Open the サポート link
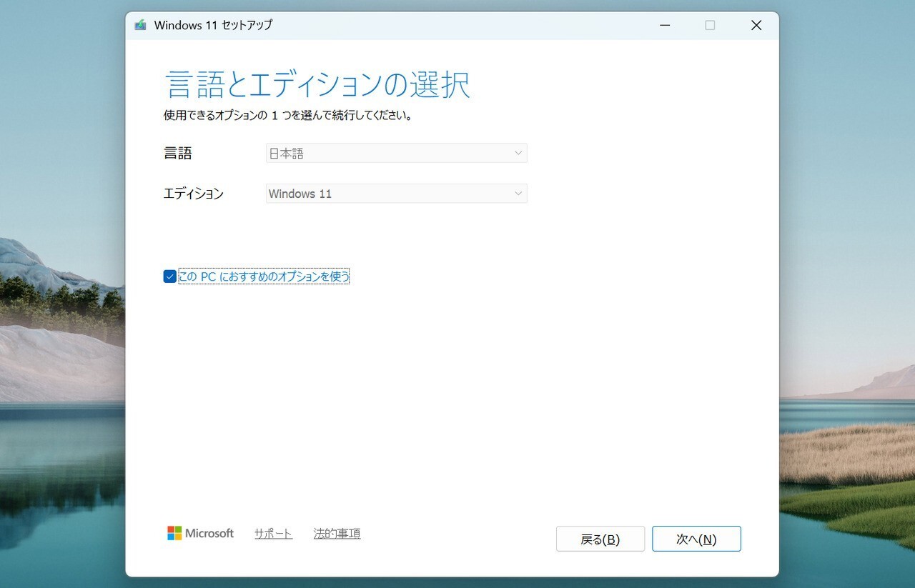Screen dimensions: 915x588 point(273,533)
